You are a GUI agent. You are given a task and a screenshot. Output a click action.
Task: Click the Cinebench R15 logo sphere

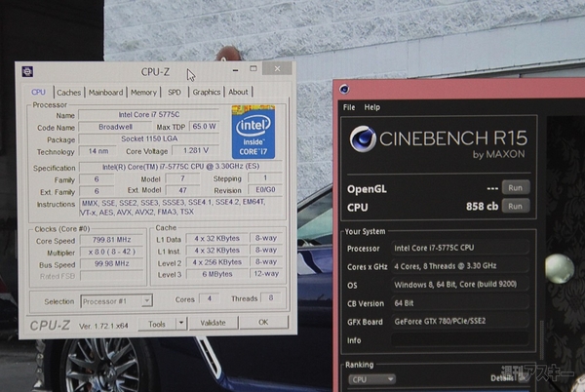(363, 138)
